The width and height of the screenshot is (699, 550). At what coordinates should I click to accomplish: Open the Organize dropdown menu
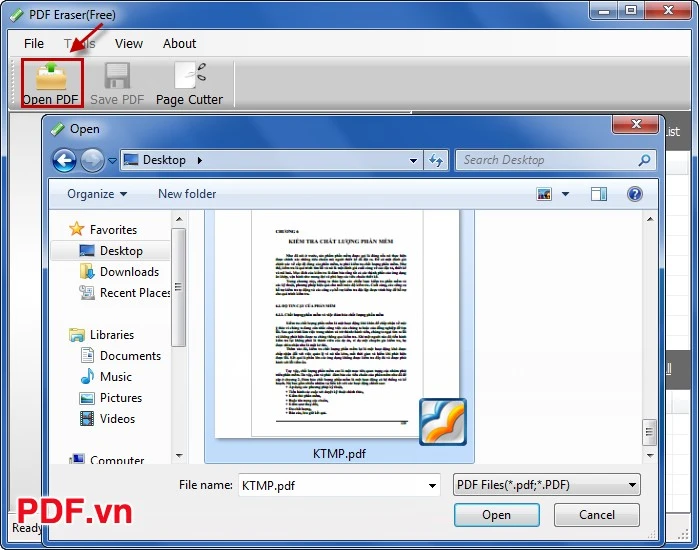tap(97, 194)
